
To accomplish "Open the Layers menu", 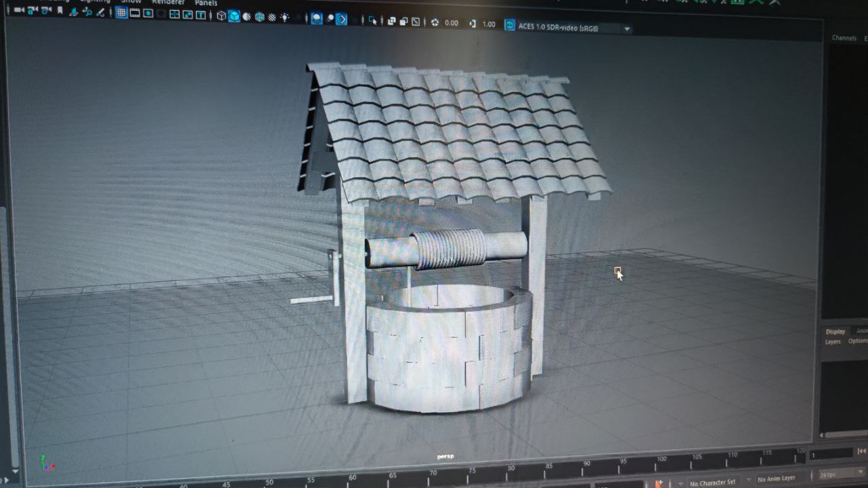I will coord(833,342).
